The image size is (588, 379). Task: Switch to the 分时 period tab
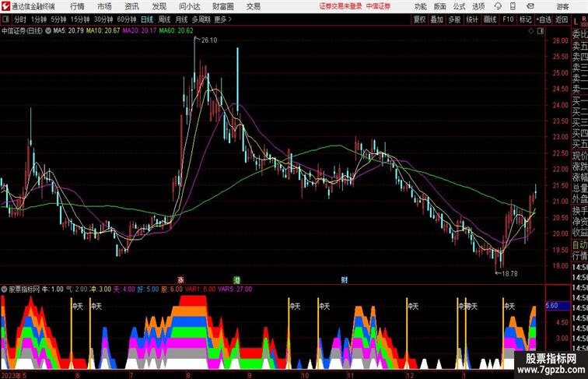coord(20,19)
